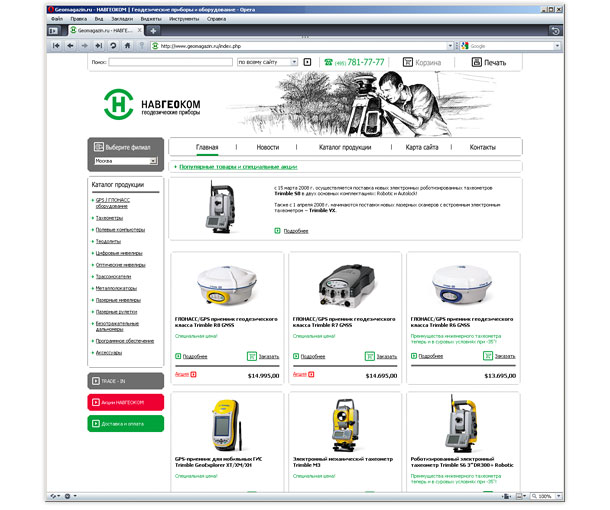Click the Wand password icon
This screenshot has height=510, width=610.
pos(142,46)
